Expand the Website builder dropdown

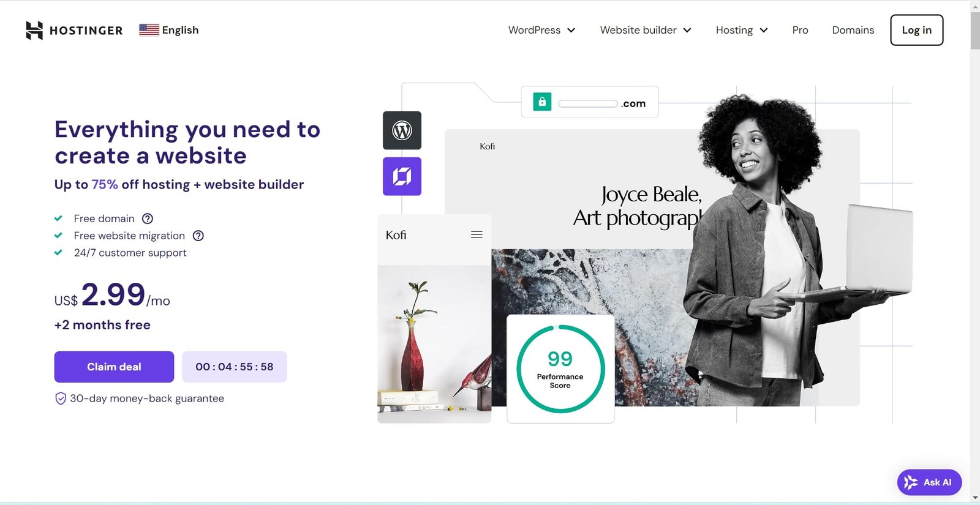645,30
